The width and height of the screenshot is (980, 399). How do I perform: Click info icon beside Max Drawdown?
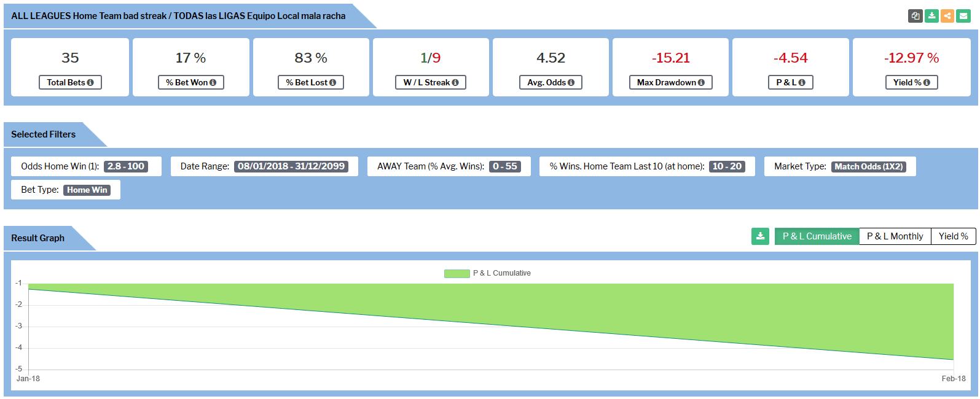coord(701,83)
